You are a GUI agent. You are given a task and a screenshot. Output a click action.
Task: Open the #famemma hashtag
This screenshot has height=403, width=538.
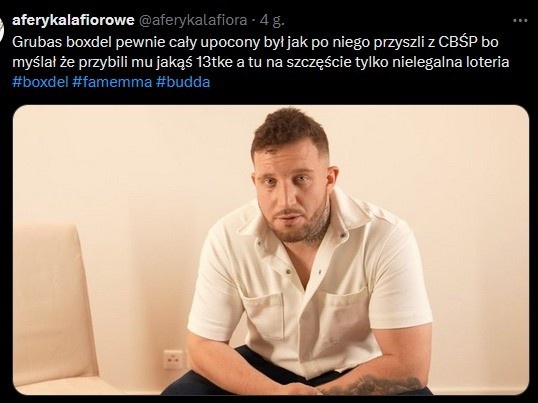pos(112,82)
